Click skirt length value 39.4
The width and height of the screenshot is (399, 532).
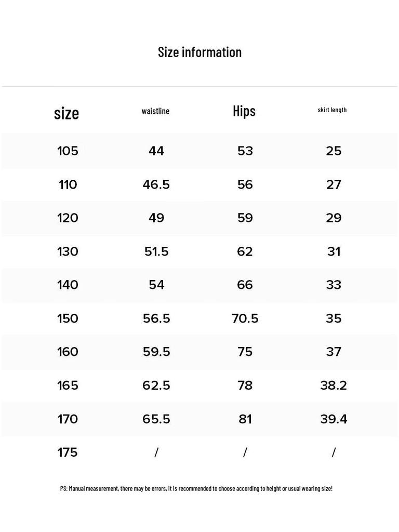point(334,419)
